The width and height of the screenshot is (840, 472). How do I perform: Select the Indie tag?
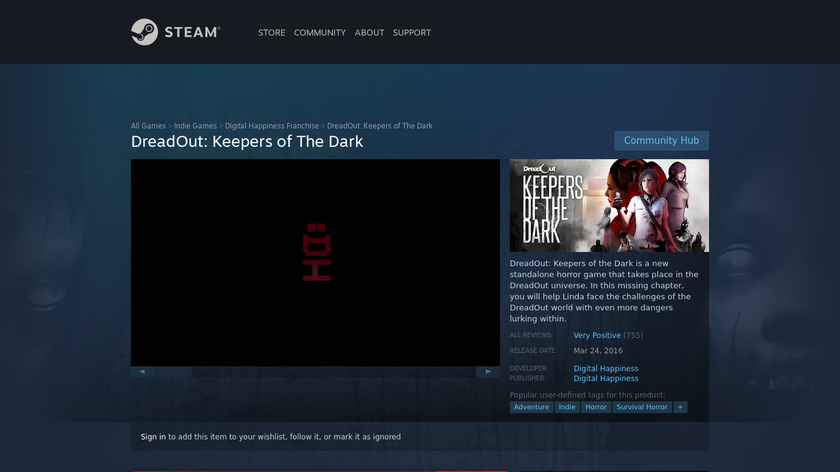point(567,407)
